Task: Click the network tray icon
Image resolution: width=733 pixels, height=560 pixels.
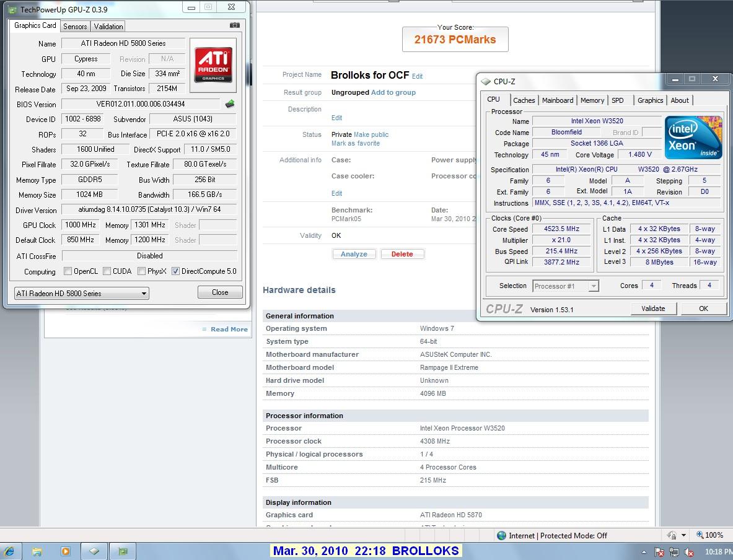Action: point(674,553)
